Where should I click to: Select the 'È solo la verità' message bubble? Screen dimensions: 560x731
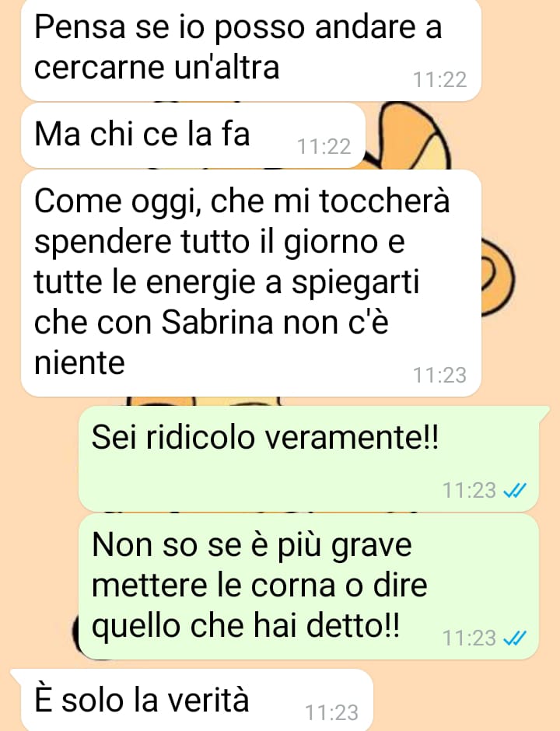pyautogui.click(x=192, y=700)
